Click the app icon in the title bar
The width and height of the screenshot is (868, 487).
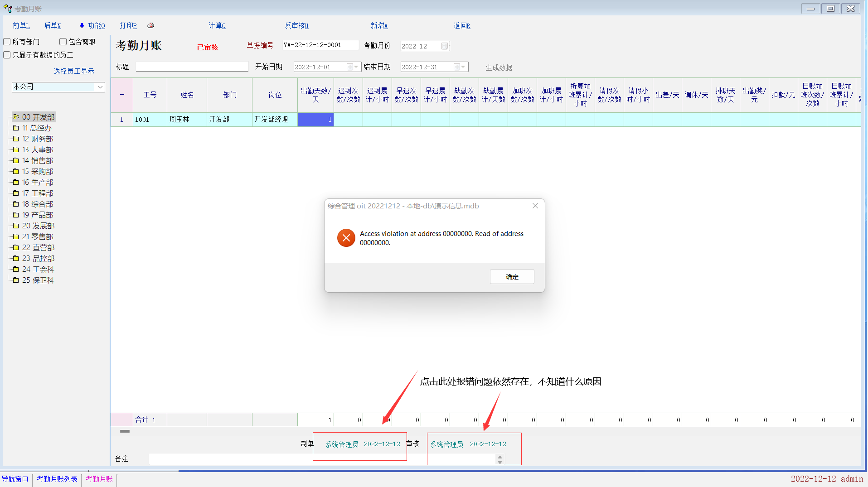tap(8, 9)
